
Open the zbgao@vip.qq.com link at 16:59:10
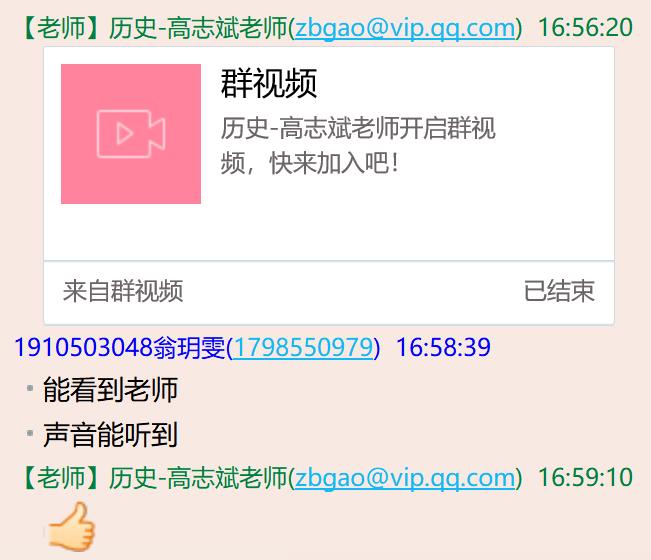(x=405, y=478)
